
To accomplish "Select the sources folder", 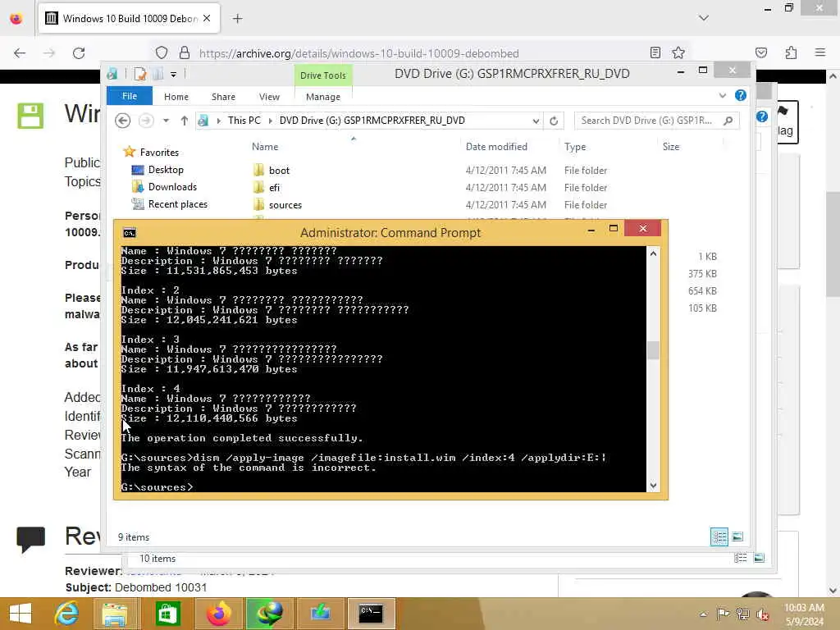I will 285,204.
